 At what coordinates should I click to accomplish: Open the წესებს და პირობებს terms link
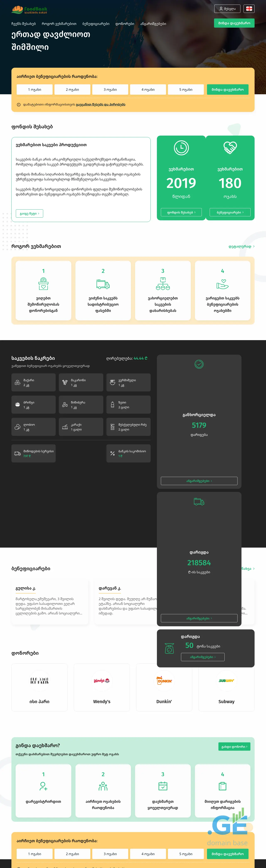click(x=100, y=104)
